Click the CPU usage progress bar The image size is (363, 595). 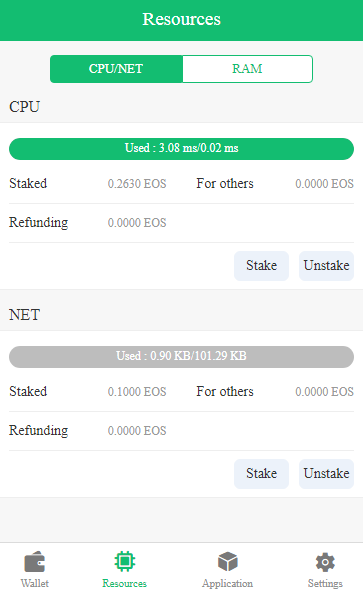[x=181, y=149]
